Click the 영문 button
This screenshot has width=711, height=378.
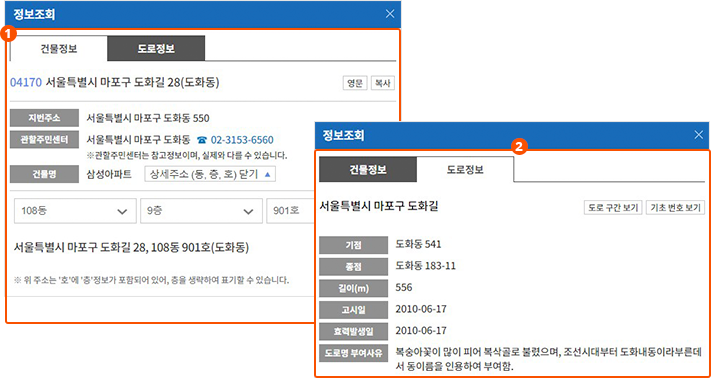tap(355, 83)
